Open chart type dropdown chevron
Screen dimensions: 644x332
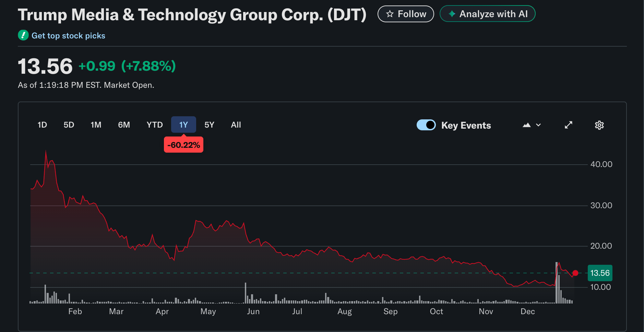tap(538, 125)
